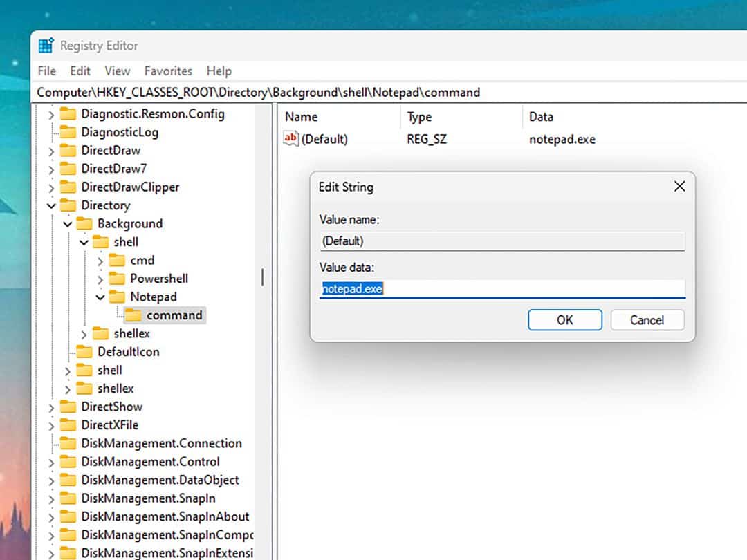The image size is (747, 560).
Task: Confirm the string edit with OK
Action: (565, 320)
